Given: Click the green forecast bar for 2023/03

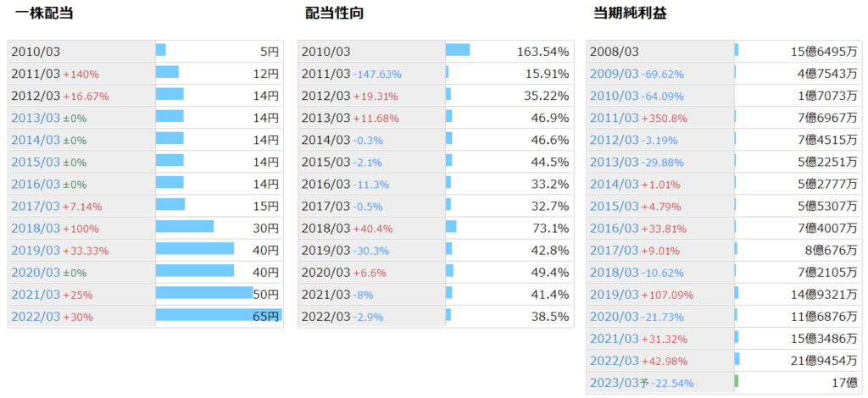Looking at the screenshot, I should [737, 381].
